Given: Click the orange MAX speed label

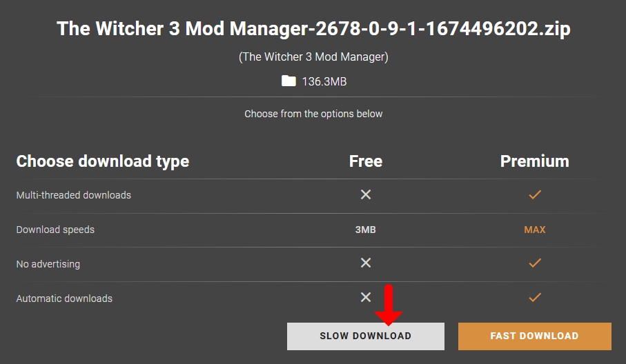Looking at the screenshot, I should click(535, 230).
